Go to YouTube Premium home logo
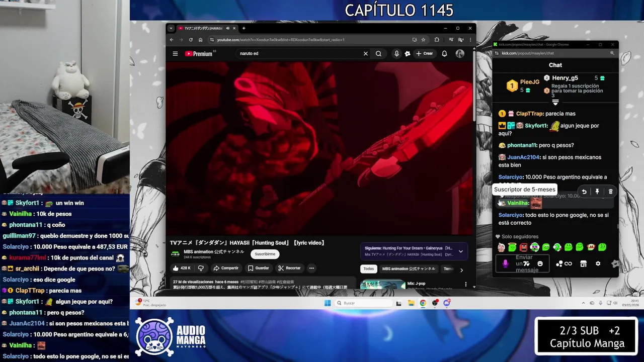 [199, 54]
